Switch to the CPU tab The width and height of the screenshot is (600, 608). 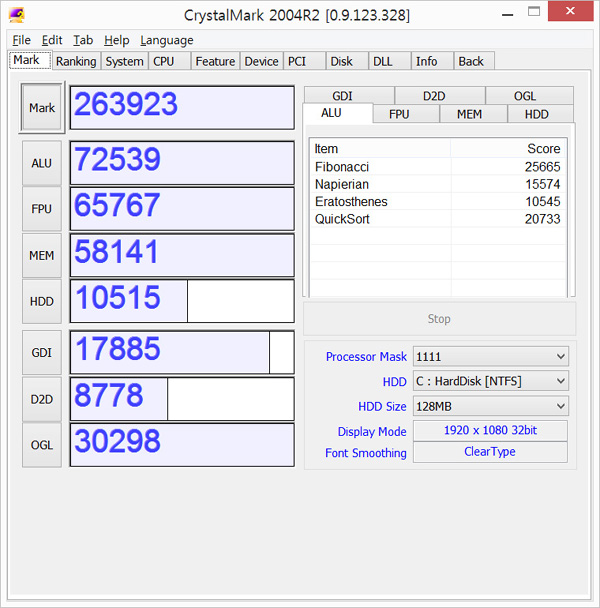(169, 61)
